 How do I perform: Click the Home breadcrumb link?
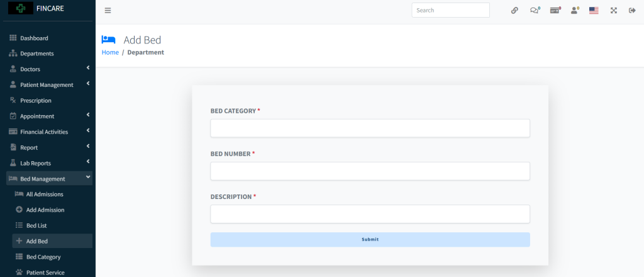pos(110,52)
